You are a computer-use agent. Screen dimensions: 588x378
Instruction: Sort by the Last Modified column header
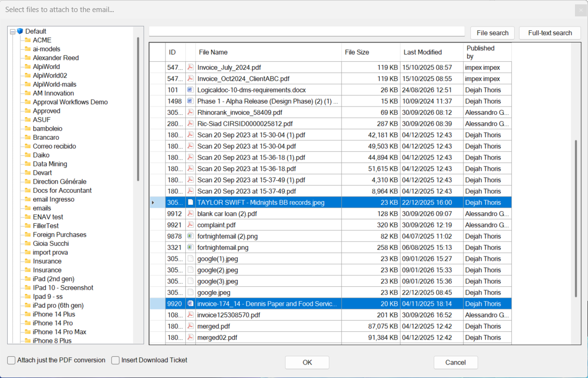click(x=432, y=52)
